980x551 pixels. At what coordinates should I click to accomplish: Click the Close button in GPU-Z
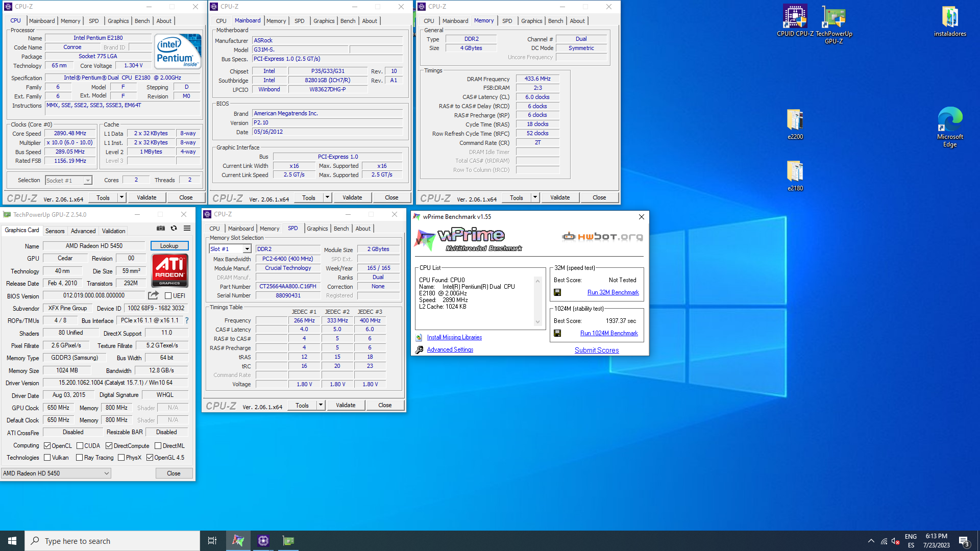click(x=174, y=473)
